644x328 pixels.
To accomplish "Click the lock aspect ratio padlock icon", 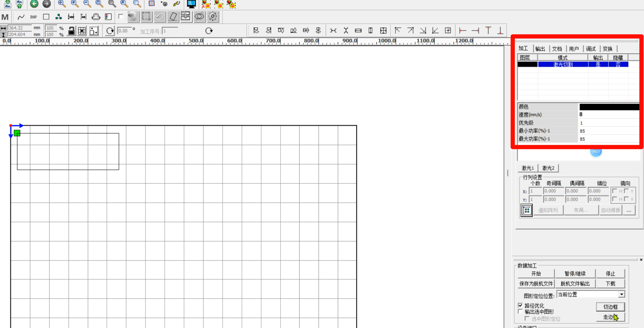I will point(71,31).
